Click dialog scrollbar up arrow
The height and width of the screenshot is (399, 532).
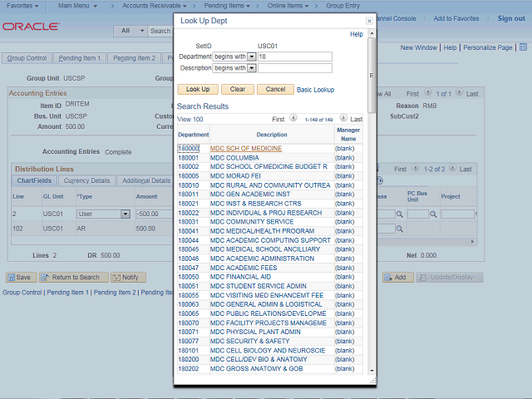pos(372,33)
